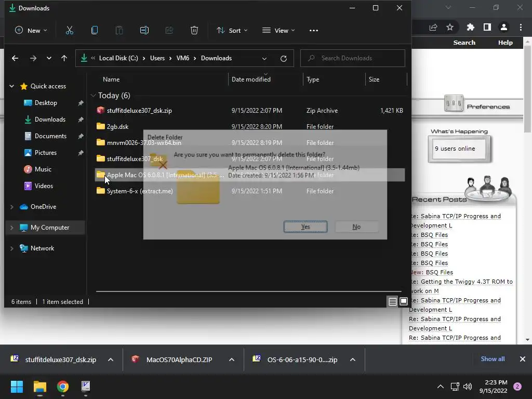
Task: Go back with the back arrow
Action: click(x=15, y=58)
